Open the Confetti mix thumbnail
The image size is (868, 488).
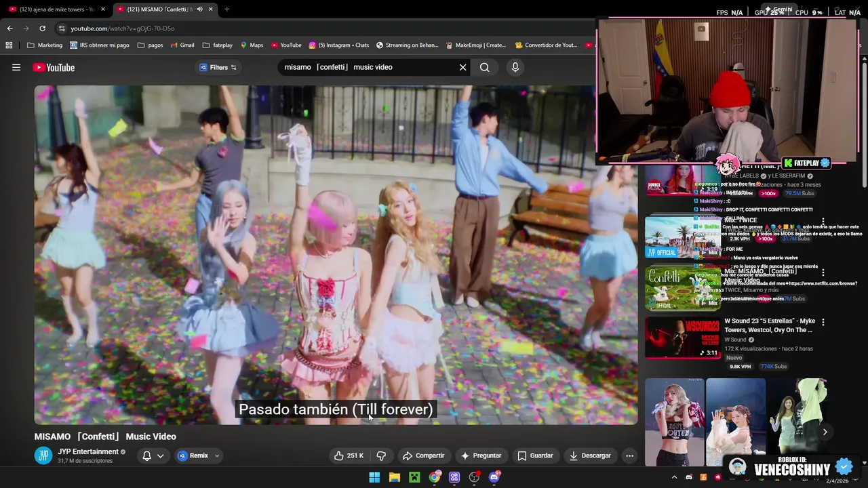click(682, 287)
